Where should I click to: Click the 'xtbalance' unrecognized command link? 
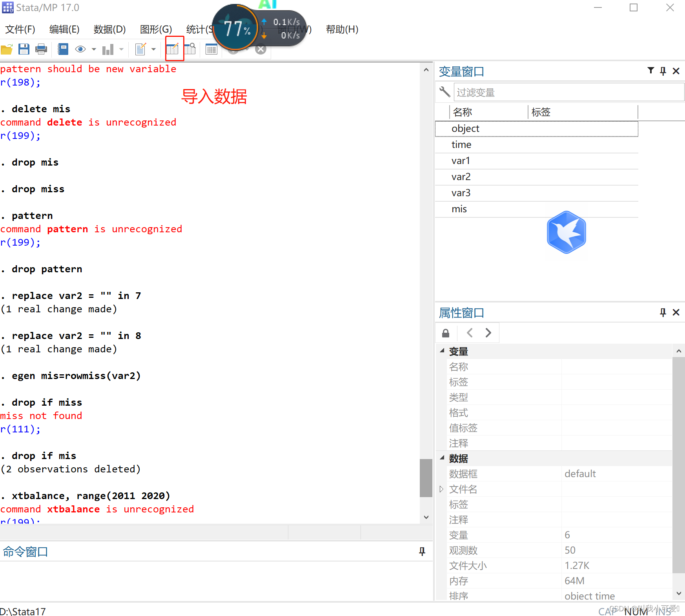(73, 509)
